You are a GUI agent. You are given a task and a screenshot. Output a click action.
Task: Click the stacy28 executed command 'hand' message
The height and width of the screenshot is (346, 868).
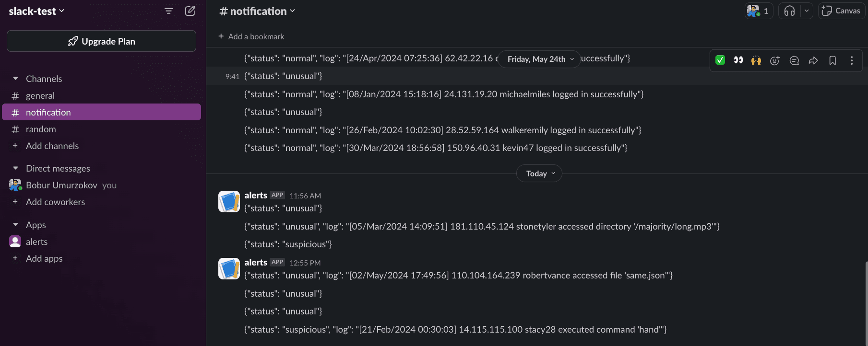pos(455,329)
